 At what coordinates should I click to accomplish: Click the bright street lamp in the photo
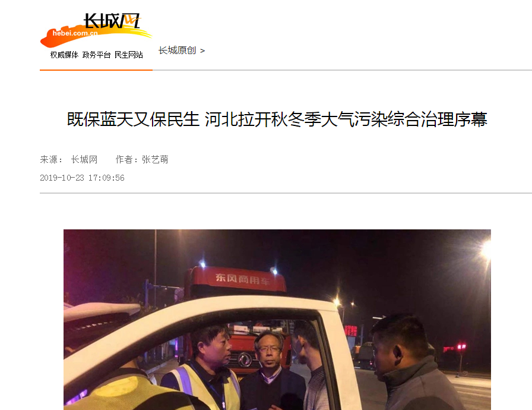pos(486,250)
